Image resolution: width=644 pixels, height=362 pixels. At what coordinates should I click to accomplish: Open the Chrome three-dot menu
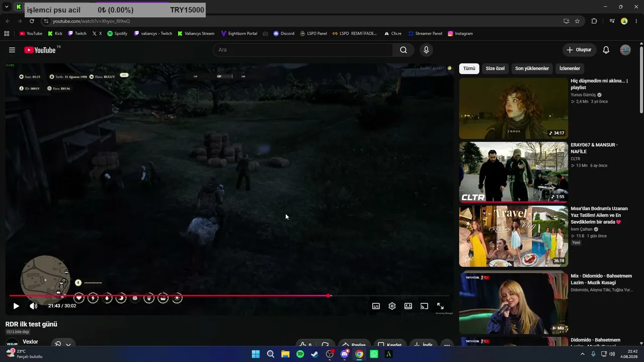(636, 21)
